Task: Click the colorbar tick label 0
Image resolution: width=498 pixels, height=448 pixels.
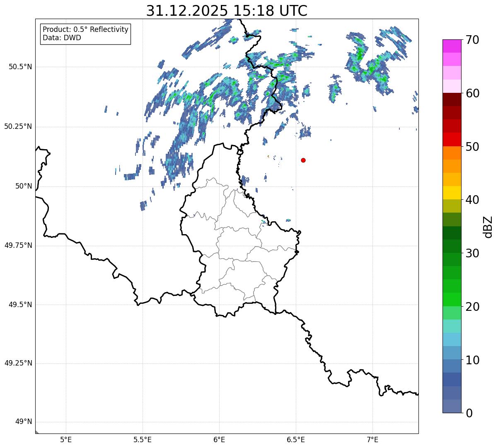Action: click(x=469, y=413)
